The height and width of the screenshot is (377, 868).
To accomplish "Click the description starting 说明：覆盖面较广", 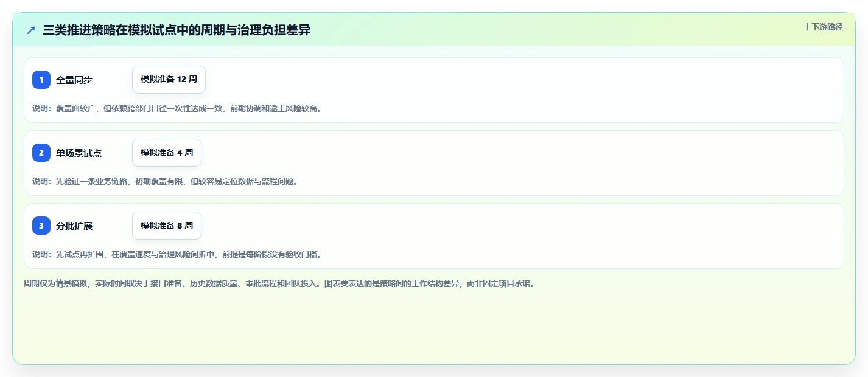I will (x=177, y=109).
